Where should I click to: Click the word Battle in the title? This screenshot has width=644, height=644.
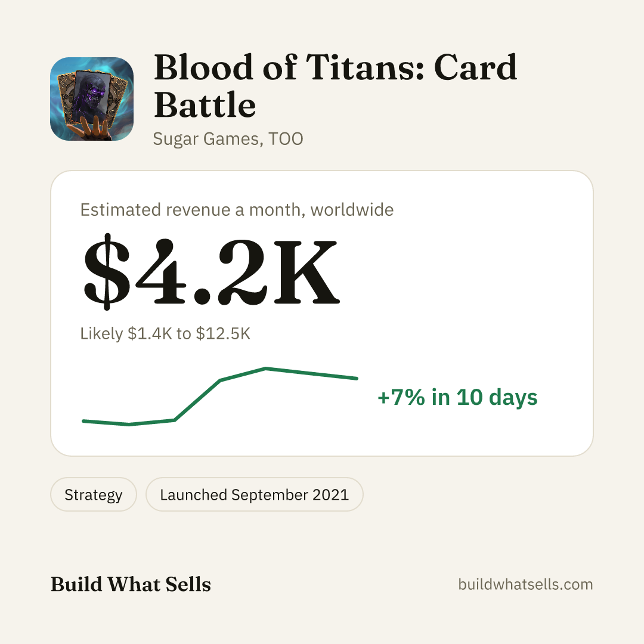[205, 105]
